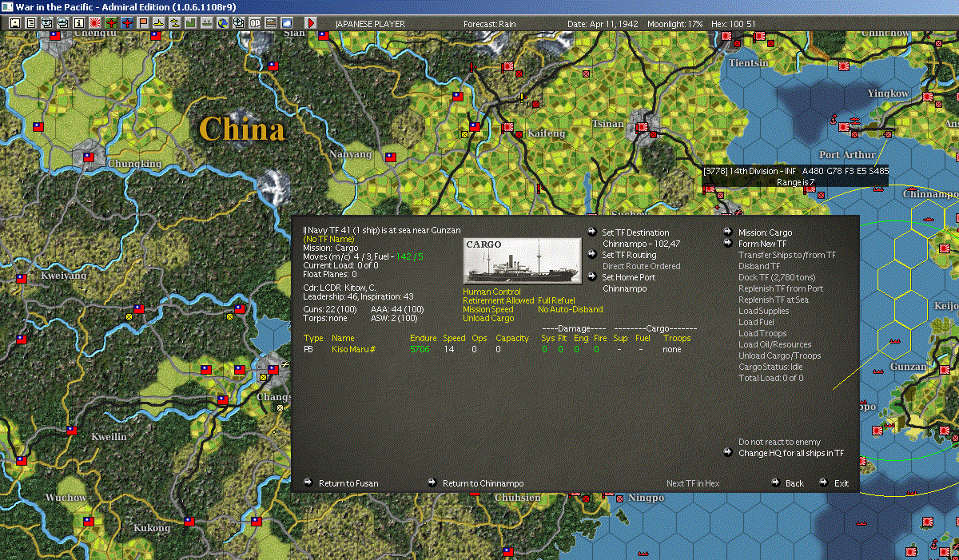The height and width of the screenshot is (560, 959).
Task: Select Unload Cargo/Troops option
Action: pyautogui.click(x=779, y=355)
